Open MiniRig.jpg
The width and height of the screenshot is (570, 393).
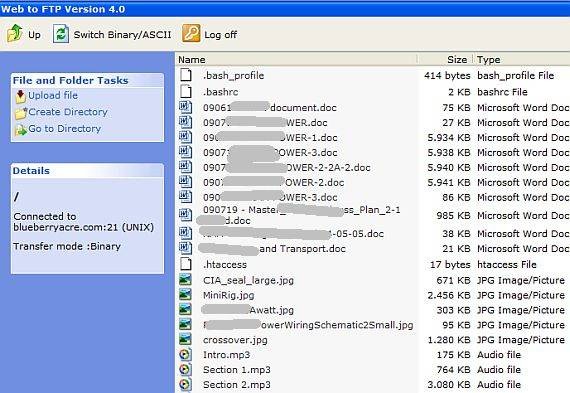pyautogui.click(x=229, y=295)
